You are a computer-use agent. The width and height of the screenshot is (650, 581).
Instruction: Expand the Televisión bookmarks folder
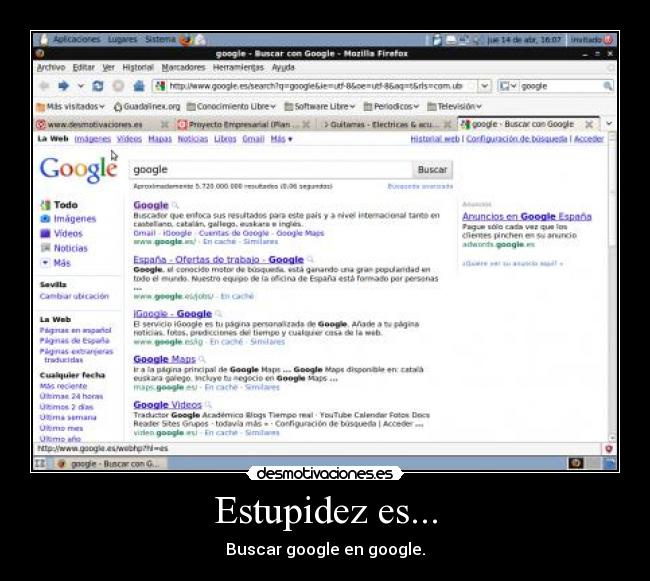(x=454, y=107)
